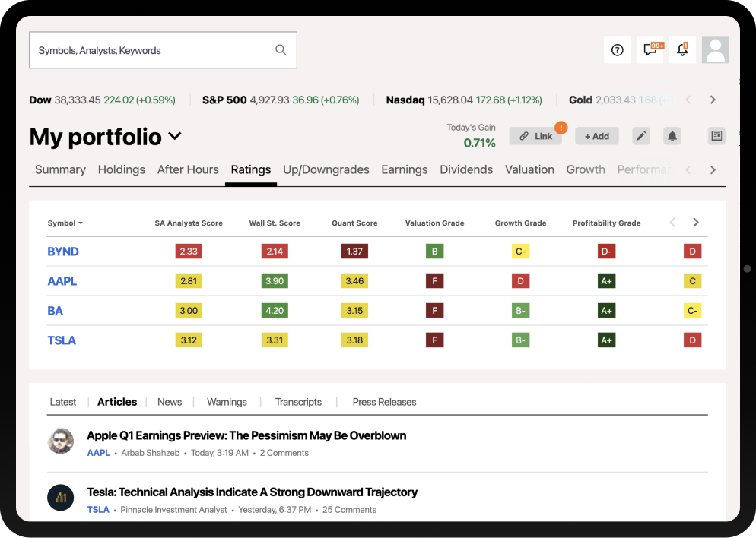Select the News feed tab

tap(170, 402)
